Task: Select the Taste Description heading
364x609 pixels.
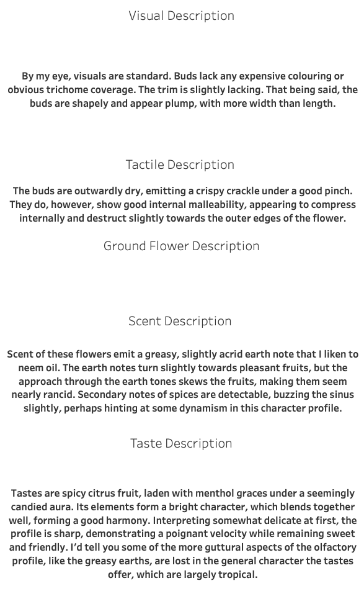Action: point(181,443)
